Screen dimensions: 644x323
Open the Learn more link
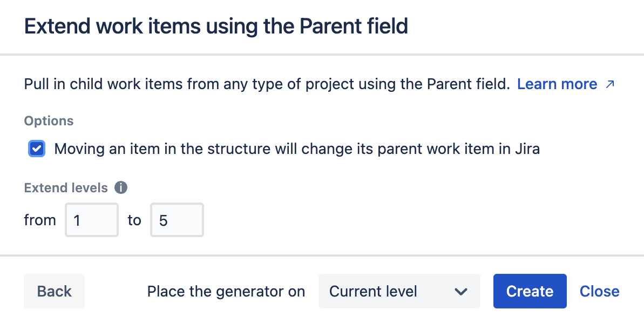pyautogui.click(x=557, y=84)
